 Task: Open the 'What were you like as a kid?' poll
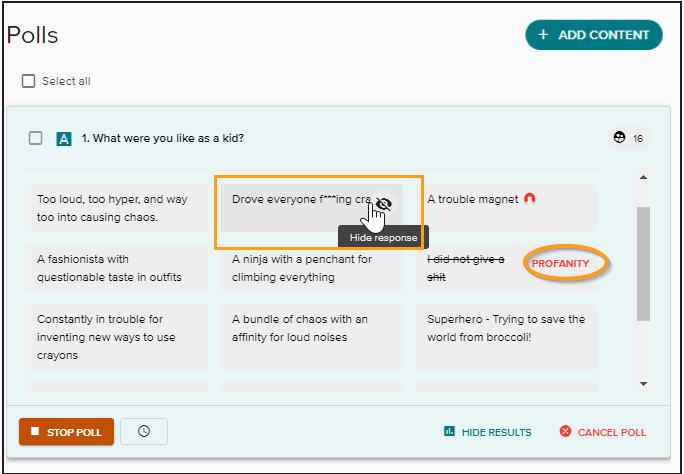(162, 138)
